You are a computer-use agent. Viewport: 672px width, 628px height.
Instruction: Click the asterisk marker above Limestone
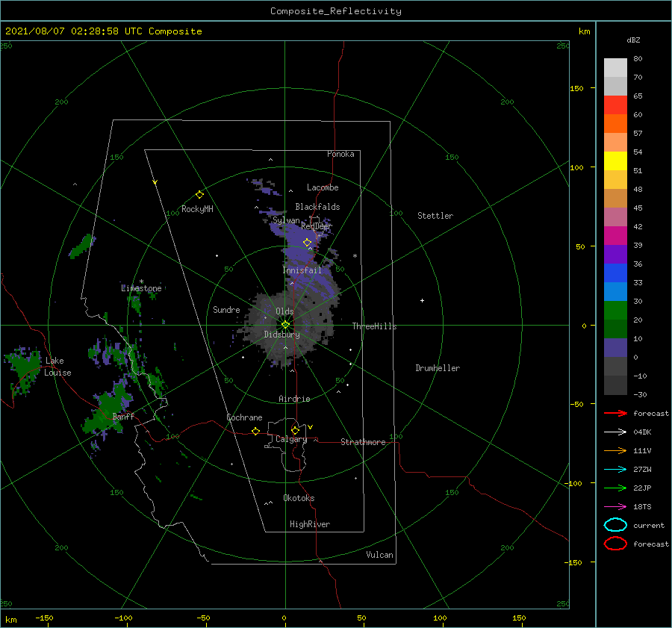[141, 282]
